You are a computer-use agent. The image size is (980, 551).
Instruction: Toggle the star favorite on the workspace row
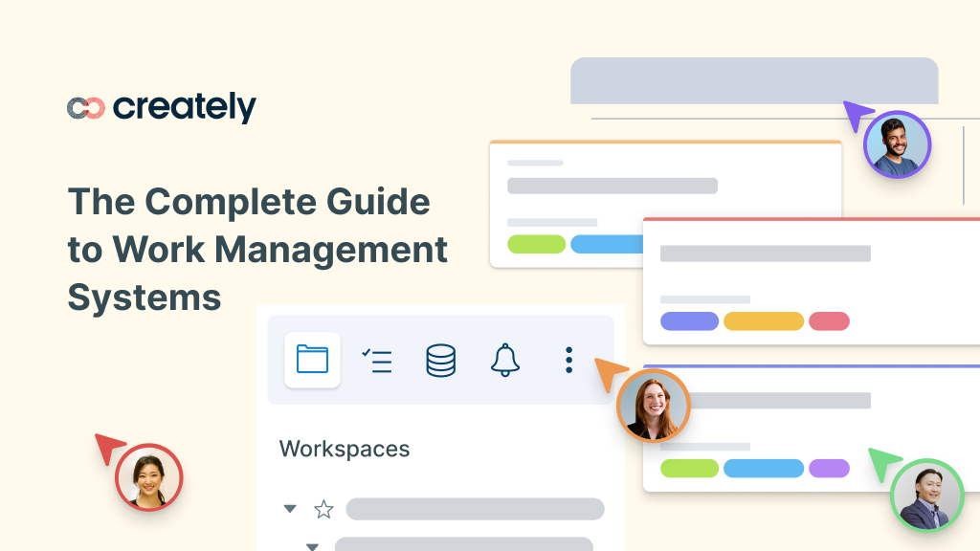(x=323, y=510)
